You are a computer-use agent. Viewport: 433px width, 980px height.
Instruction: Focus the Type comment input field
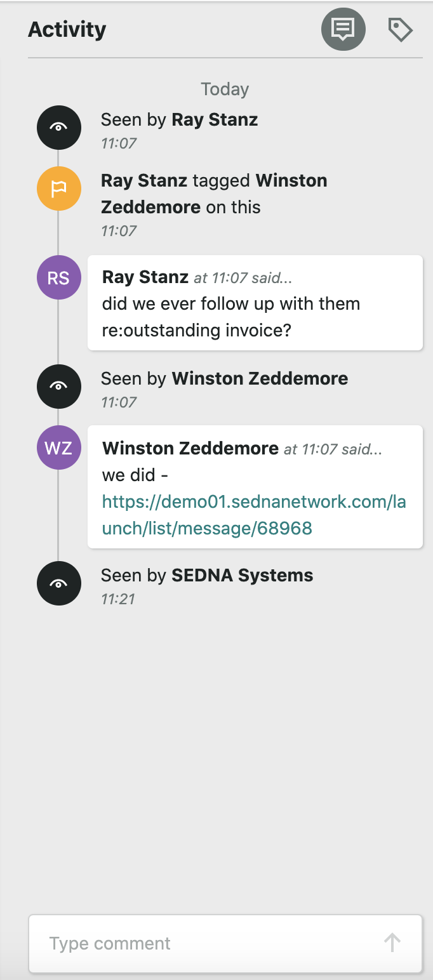click(x=225, y=943)
